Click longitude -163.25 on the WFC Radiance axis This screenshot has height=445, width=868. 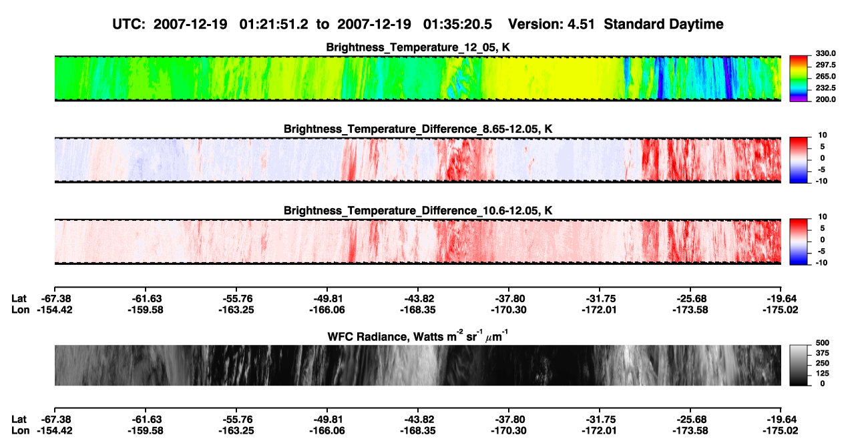pos(236,430)
